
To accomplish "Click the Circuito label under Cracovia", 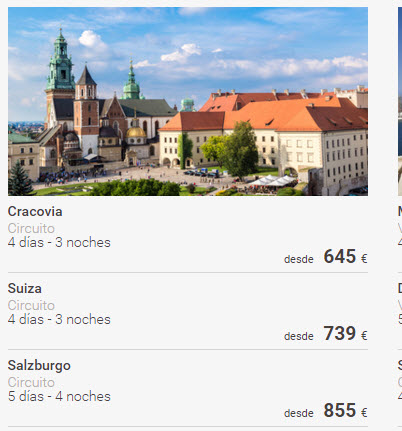I will [31, 228].
